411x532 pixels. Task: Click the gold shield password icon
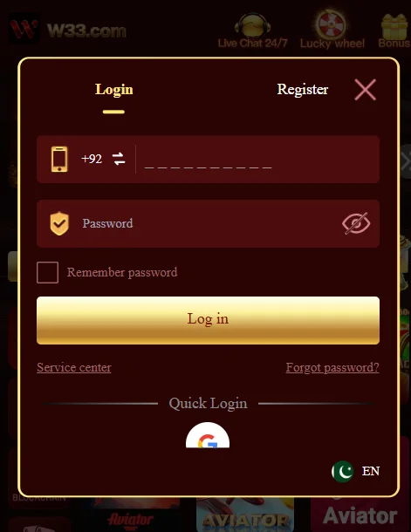coord(59,223)
